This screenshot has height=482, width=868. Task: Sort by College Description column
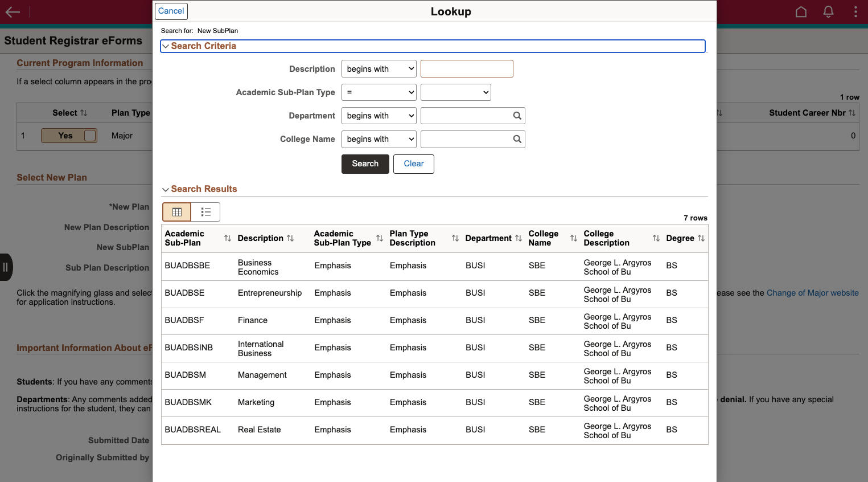(x=656, y=238)
